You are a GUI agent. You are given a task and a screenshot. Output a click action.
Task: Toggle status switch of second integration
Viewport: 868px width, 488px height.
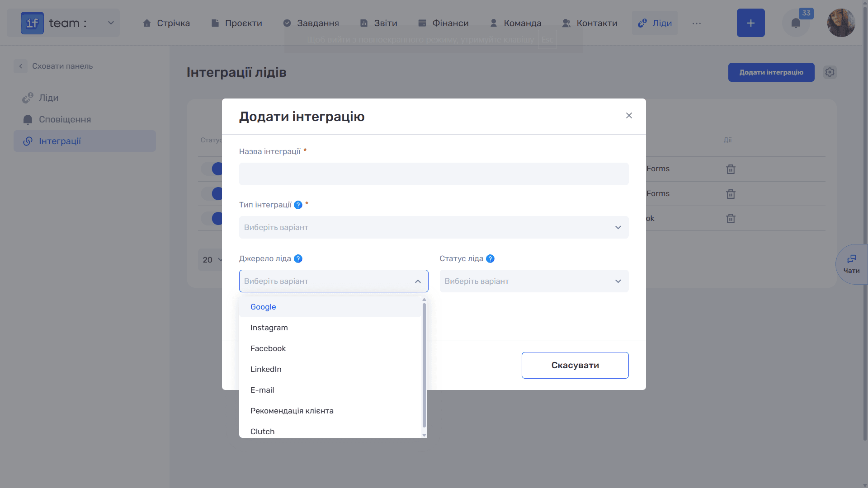click(x=212, y=194)
